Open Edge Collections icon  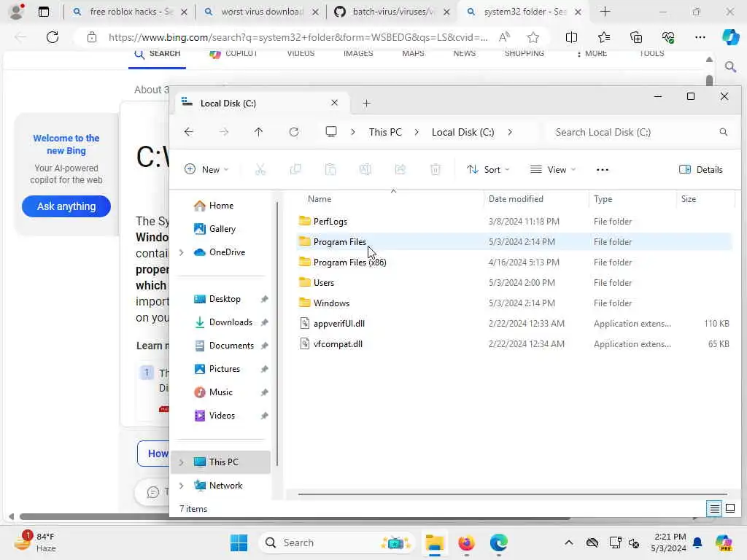click(x=636, y=36)
